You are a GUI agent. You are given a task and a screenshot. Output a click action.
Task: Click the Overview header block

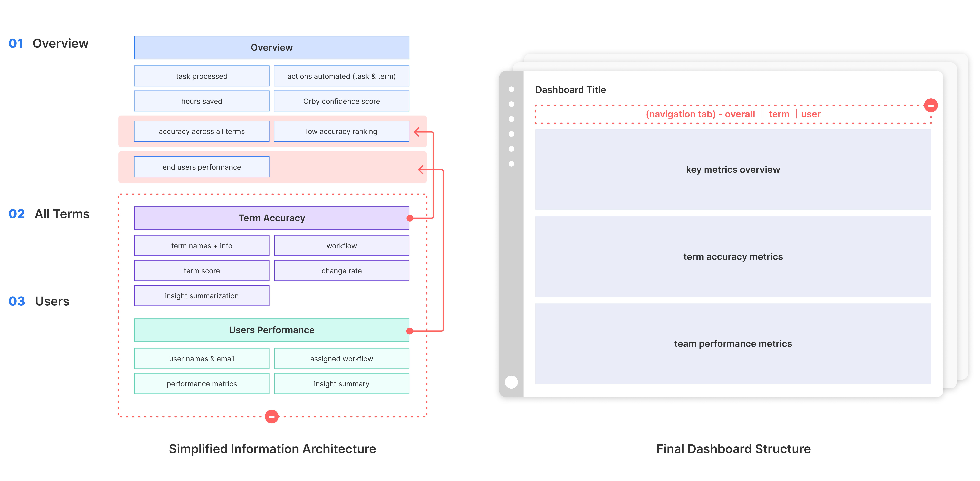(272, 48)
